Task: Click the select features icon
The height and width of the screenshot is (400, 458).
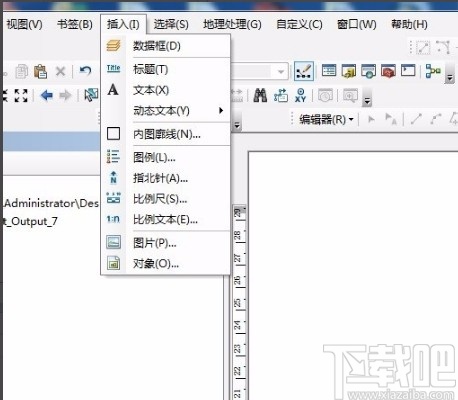Action: pos(91,95)
